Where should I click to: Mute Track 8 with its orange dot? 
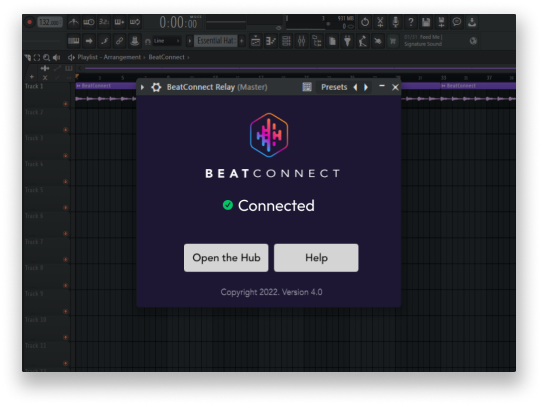[x=65, y=285]
